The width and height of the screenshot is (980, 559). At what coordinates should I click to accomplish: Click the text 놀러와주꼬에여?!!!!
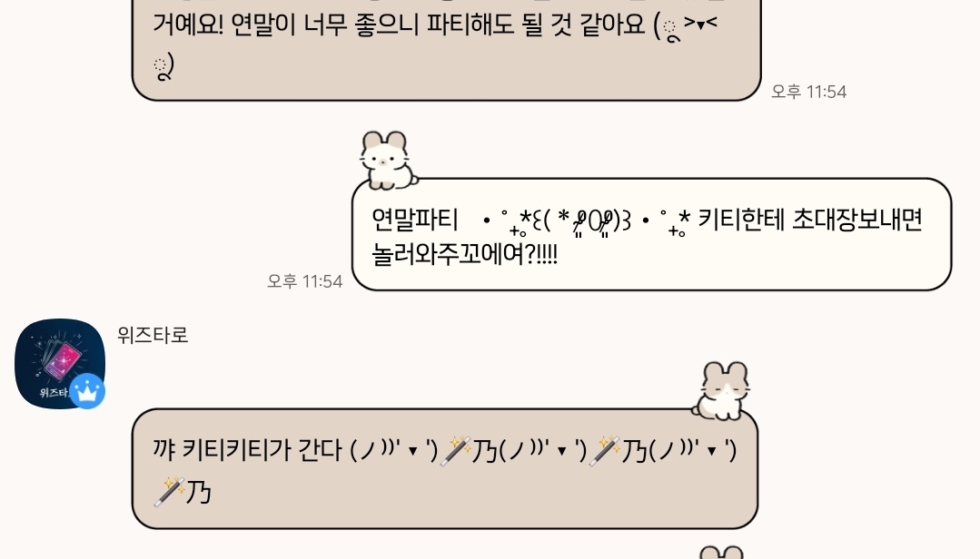coord(464,254)
